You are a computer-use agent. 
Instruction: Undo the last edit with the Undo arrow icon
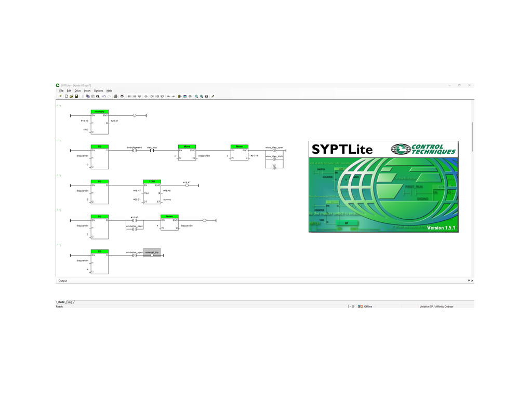[103, 96]
